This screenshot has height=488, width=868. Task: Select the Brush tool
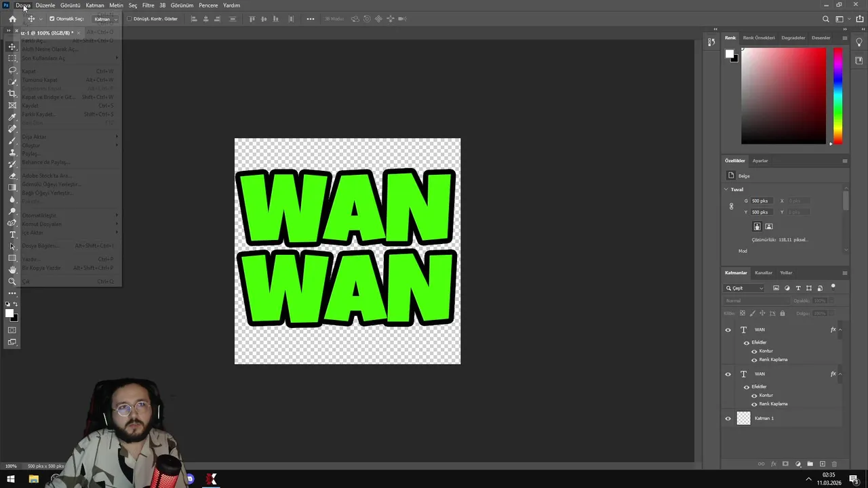coord(12,140)
